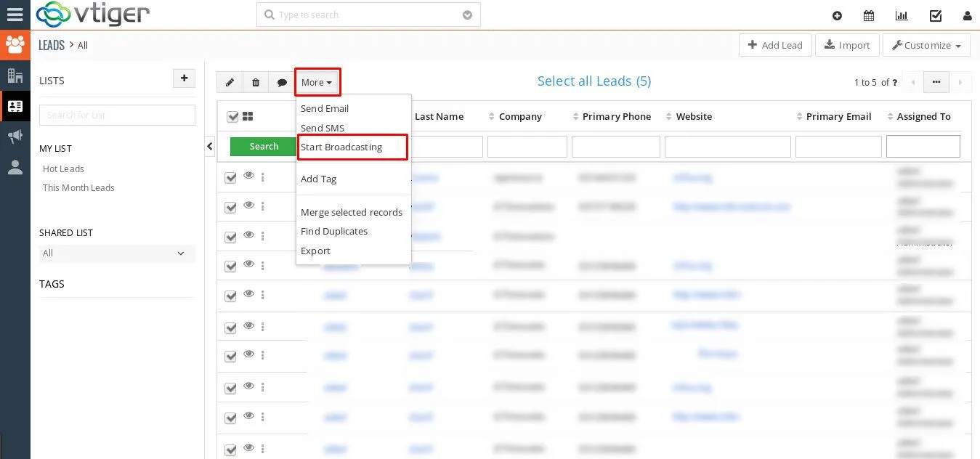This screenshot has height=459, width=980.
Task: Click the comment bubble icon
Action: (282, 83)
